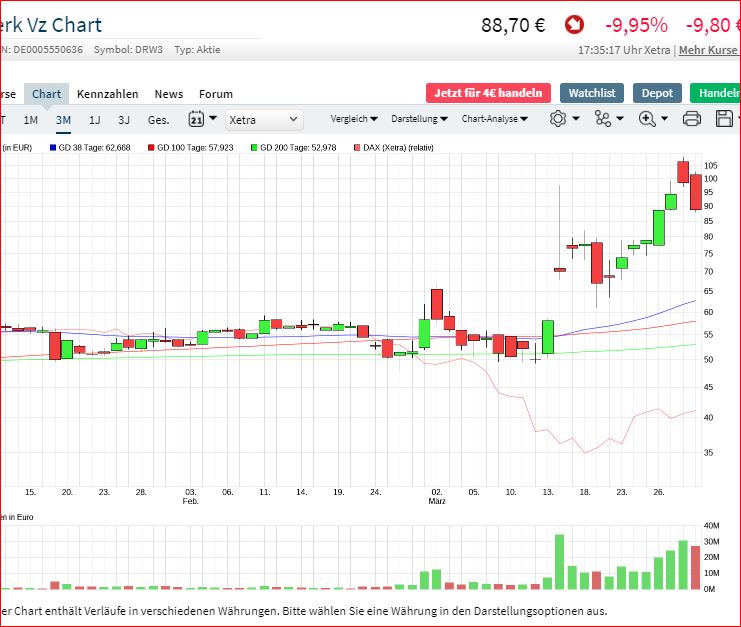The width and height of the screenshot is (741, 627).
Task: Click Jetzt für 4€ handeln button
Action: (488, 93)
